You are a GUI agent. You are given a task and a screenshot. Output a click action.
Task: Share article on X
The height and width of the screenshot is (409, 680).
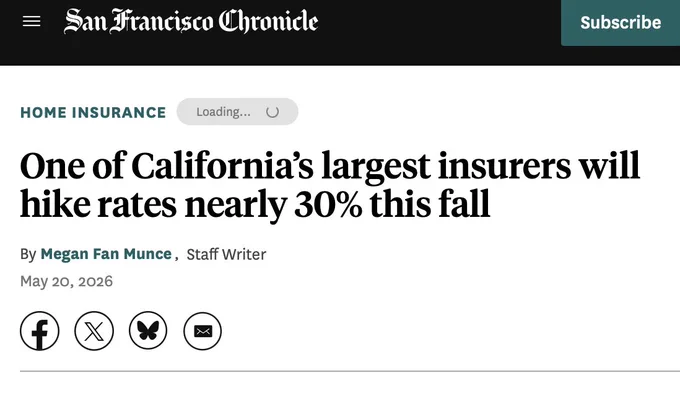[94, 331]
